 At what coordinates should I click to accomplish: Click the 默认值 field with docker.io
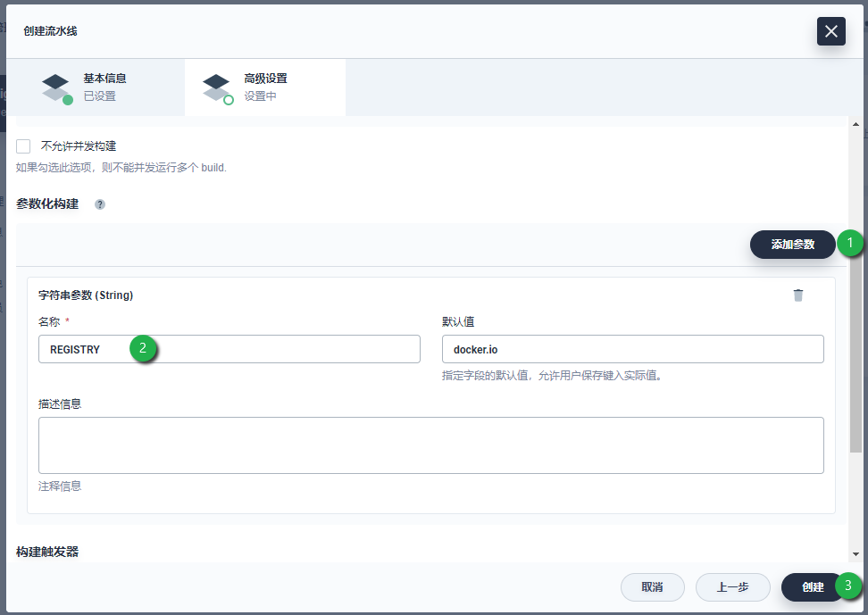pos(633,349)
